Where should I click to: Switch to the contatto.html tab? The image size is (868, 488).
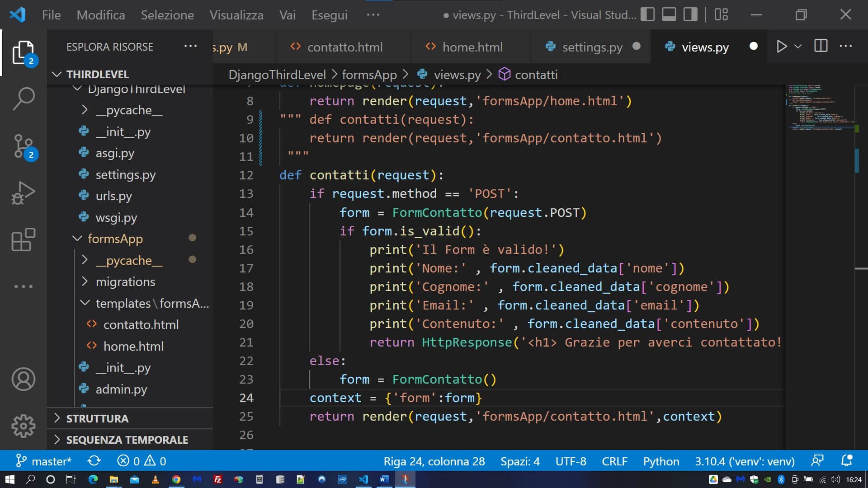(344, 47)
